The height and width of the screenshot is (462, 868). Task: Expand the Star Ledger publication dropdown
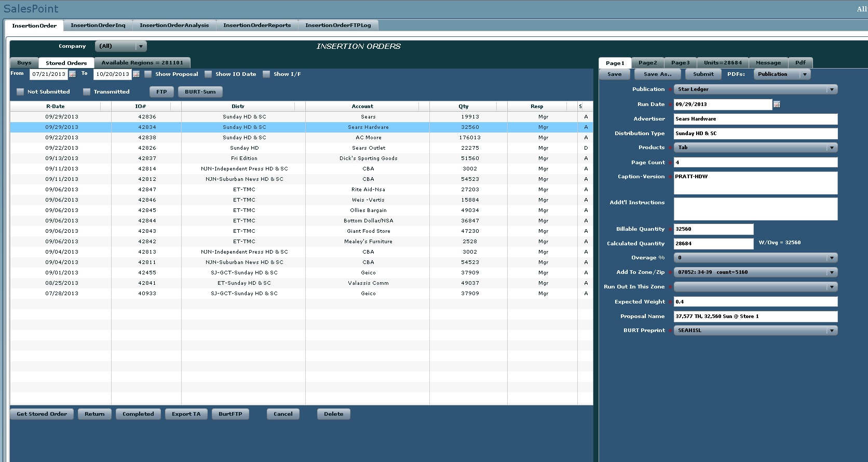(755, 89)
